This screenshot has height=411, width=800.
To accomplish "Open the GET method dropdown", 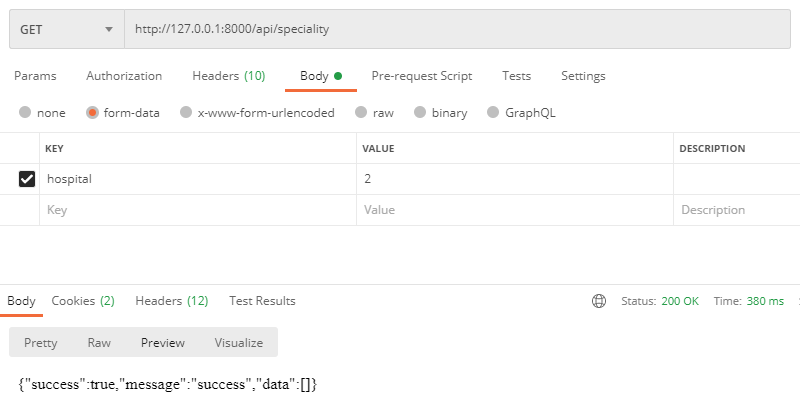I will 67,30.
